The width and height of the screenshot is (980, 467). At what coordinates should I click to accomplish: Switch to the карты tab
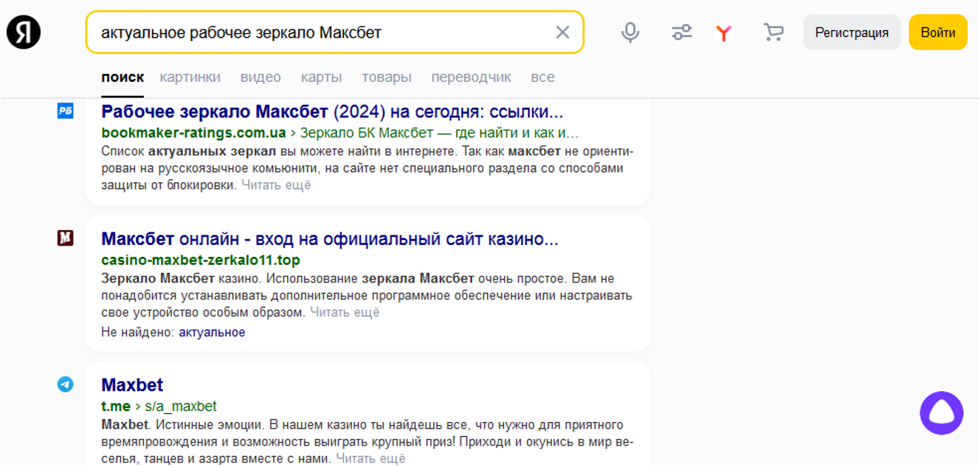[321, 77]
